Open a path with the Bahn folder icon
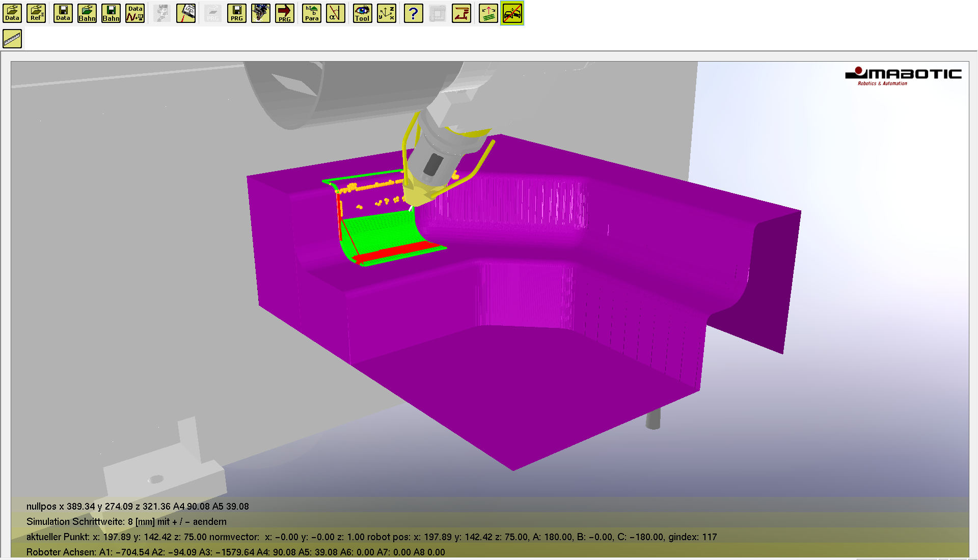 pos(87,13)
